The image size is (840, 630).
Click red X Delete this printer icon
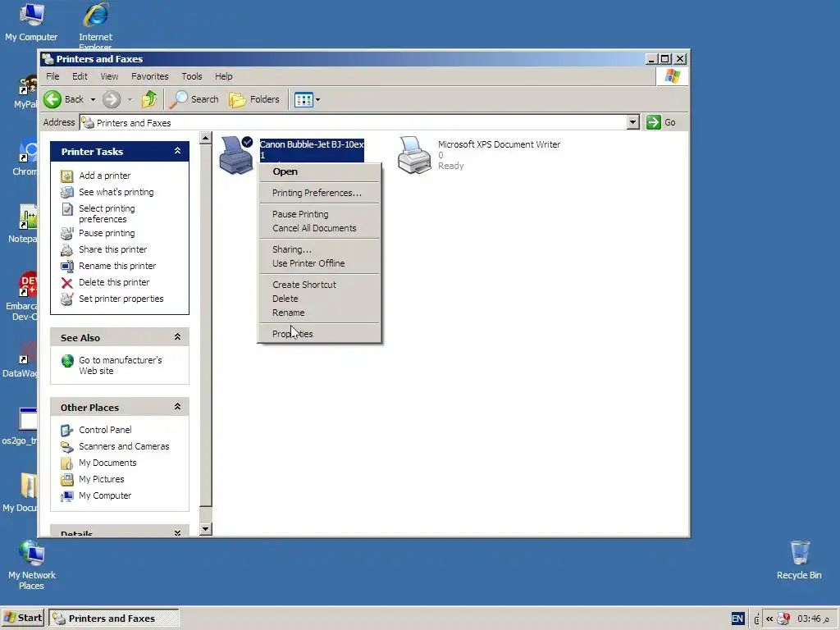click(x=67, y=283)
